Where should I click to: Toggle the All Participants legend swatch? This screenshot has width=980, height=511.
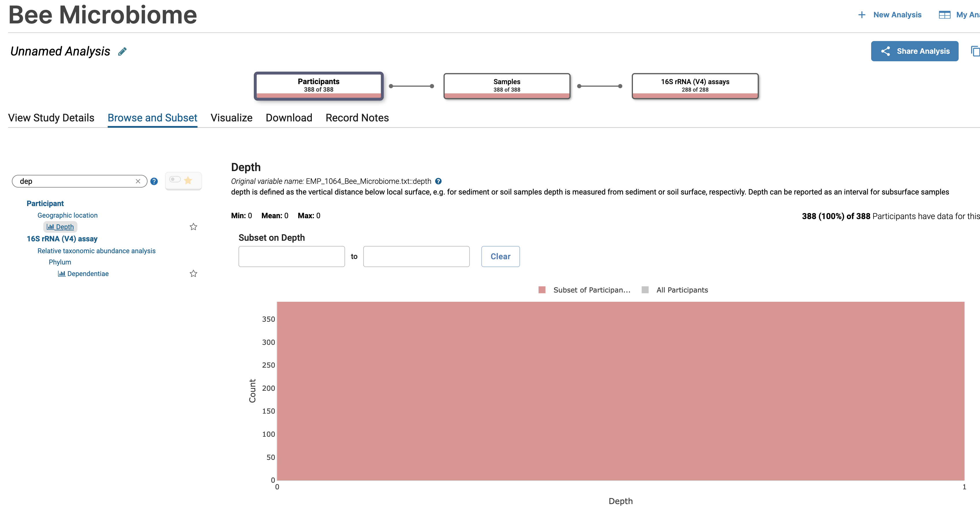pos(645,290)
